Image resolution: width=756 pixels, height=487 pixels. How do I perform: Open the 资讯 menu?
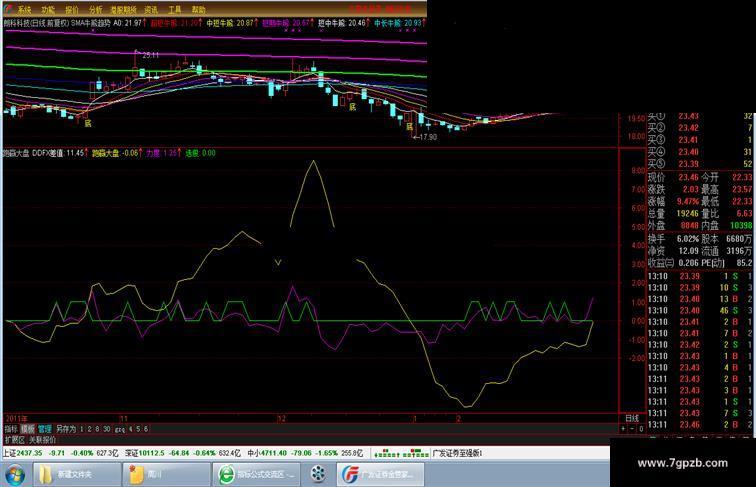pyautogui.click(x=151, y=9)
